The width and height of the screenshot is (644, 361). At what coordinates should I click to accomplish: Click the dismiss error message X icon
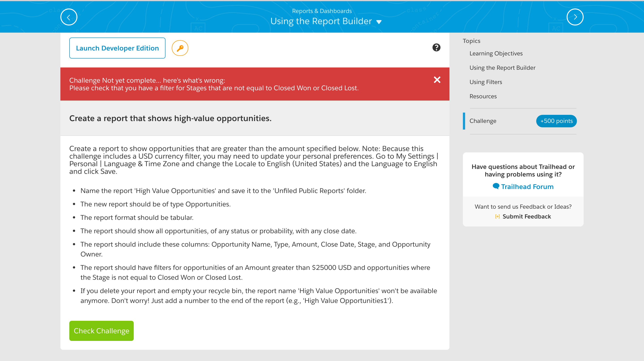click(x=437, y=80)
